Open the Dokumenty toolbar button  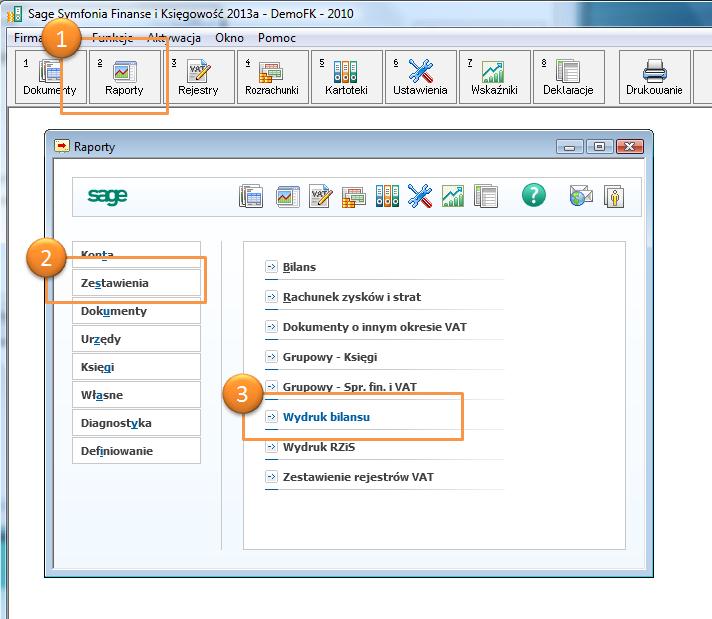tap(50, 77)
